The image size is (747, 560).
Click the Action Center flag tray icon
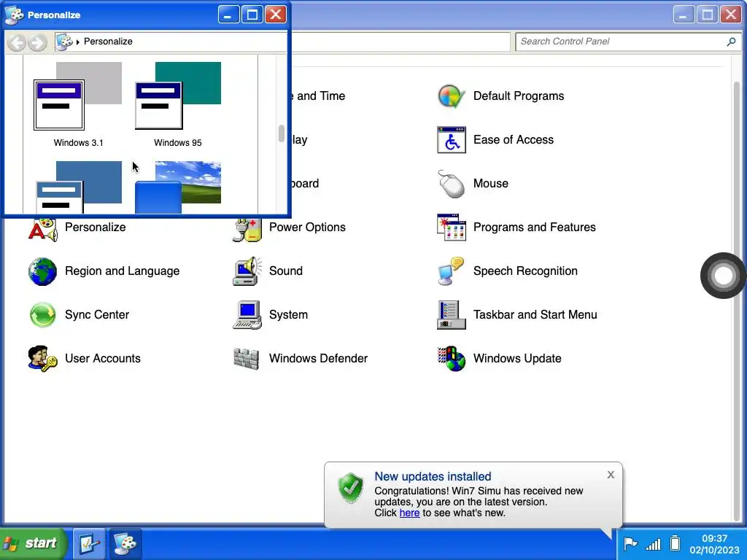630,543
